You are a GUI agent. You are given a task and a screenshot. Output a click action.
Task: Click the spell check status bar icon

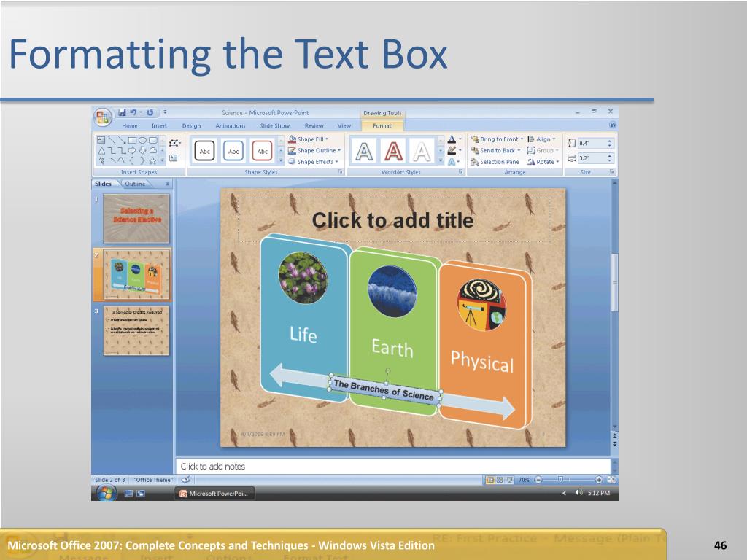click(x=185, y=480)
